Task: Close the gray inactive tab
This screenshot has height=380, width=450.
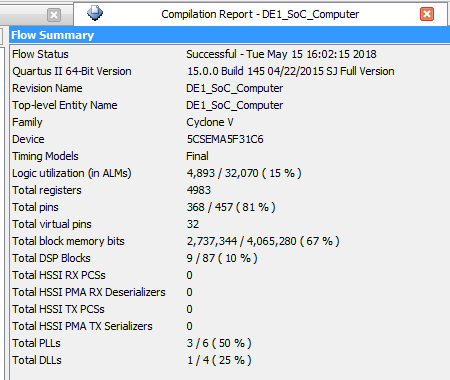Action: point(54,15)
